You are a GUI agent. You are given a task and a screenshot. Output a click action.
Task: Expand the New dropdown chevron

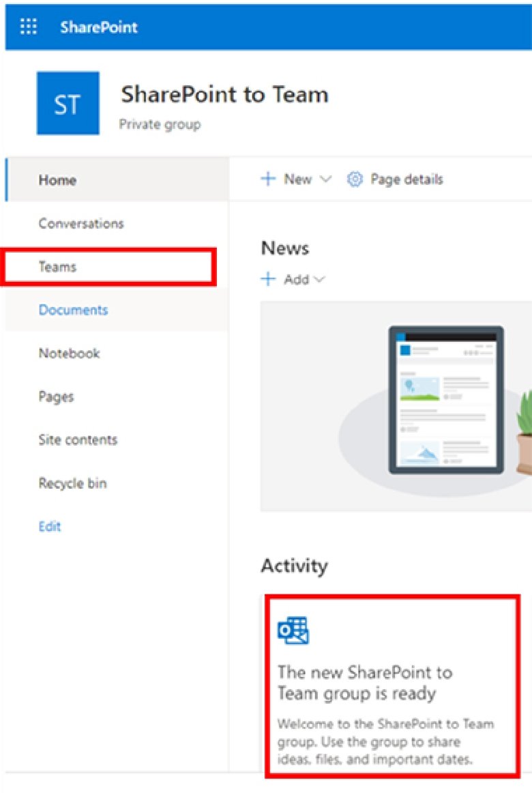pos(325,179)
